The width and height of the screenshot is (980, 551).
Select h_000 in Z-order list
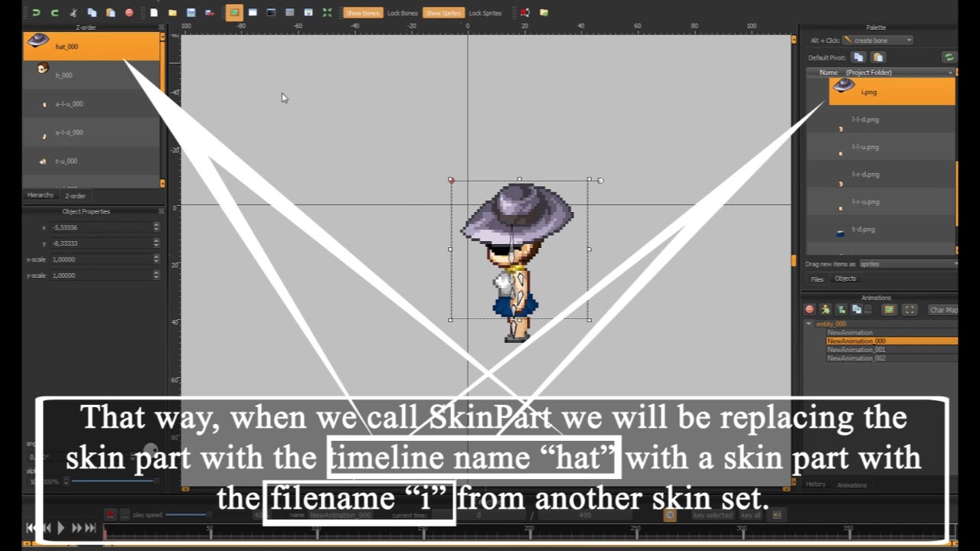[x=91, y=75]
